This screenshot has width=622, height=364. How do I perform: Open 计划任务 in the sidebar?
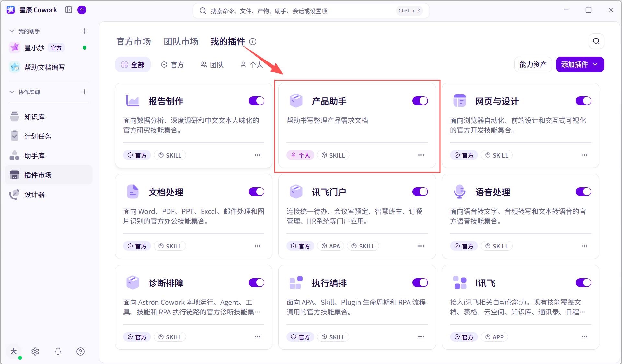point(49,136)
